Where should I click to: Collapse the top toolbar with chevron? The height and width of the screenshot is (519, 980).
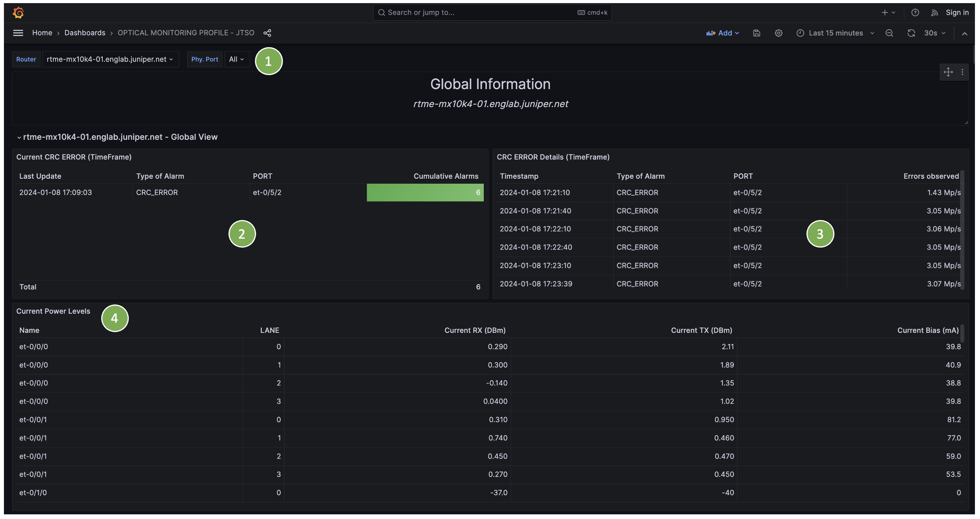pyautogui.click(x=964, y=33)
